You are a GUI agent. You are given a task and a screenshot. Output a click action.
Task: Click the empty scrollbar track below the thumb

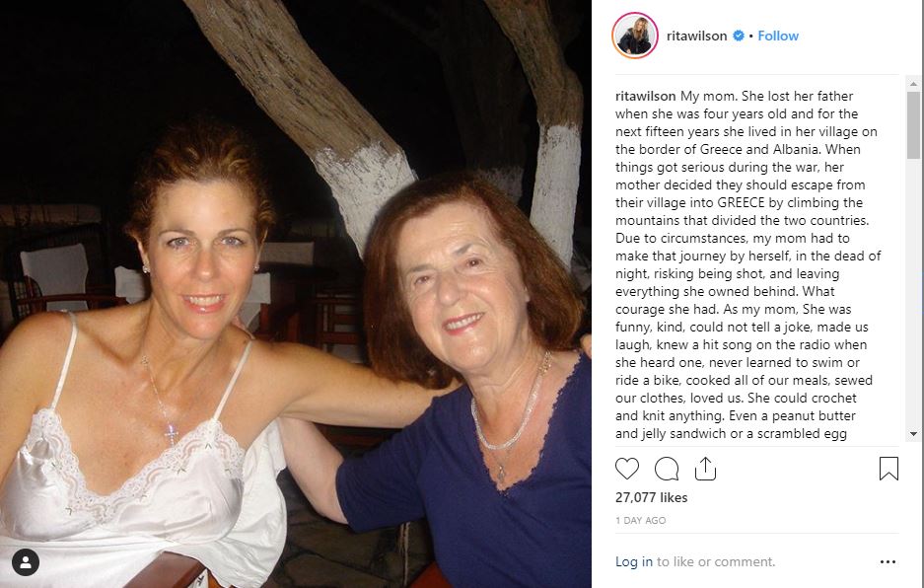click(x=913, y=296)
